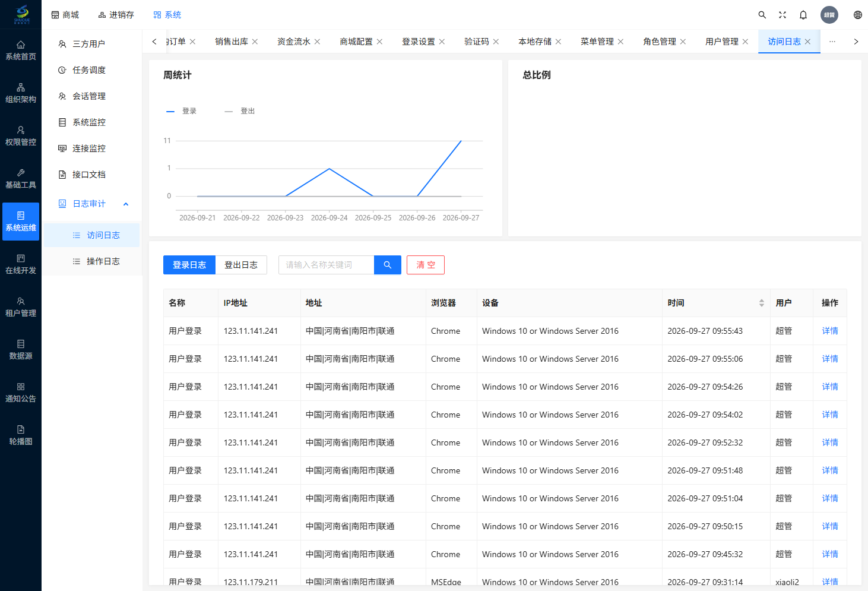This screenshot has height=591, width=868.
Task: Open 数据源 sidebar section
Action: tap(21, 350)
